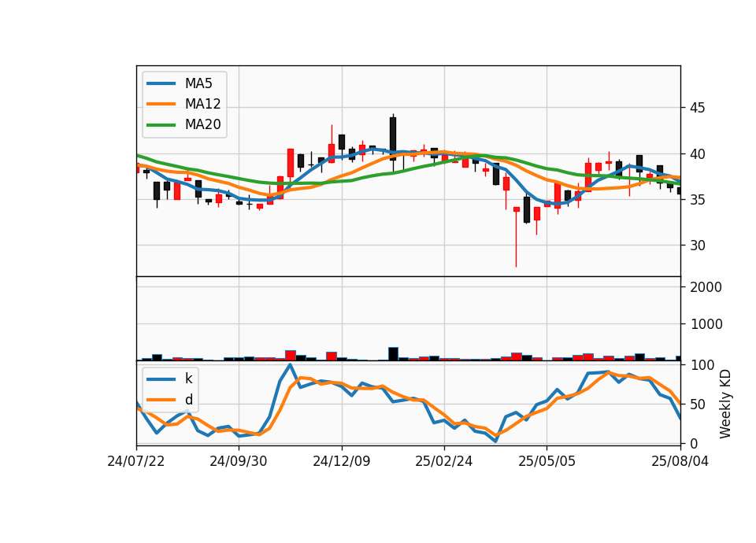The width and height of the screenshot is (756, 543).
Task: Click the MA5 legend label
Action: point(198,83)
